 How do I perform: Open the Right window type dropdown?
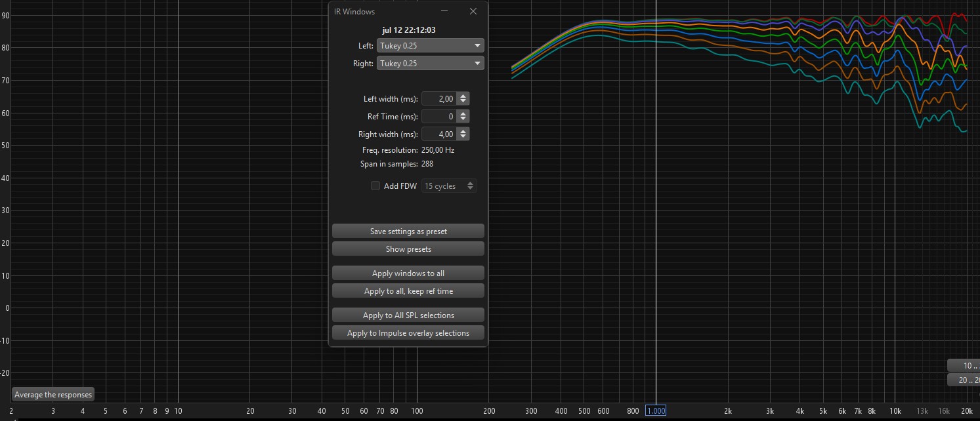(431, 64)
